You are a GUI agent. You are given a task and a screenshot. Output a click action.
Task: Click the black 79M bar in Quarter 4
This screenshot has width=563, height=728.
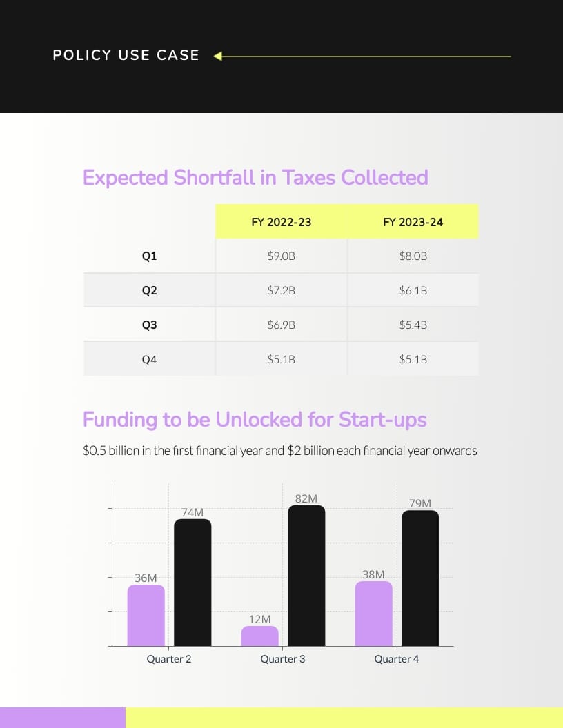(x=420, y=578)
